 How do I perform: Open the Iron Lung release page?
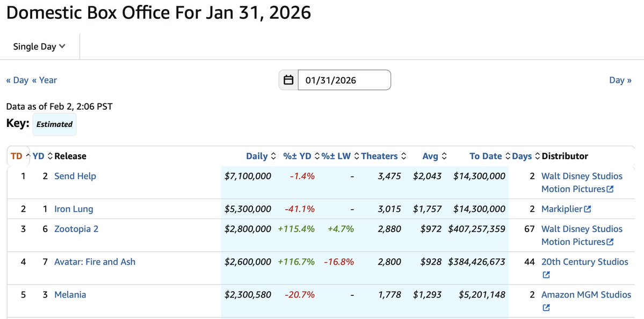(x=74, y=209)
